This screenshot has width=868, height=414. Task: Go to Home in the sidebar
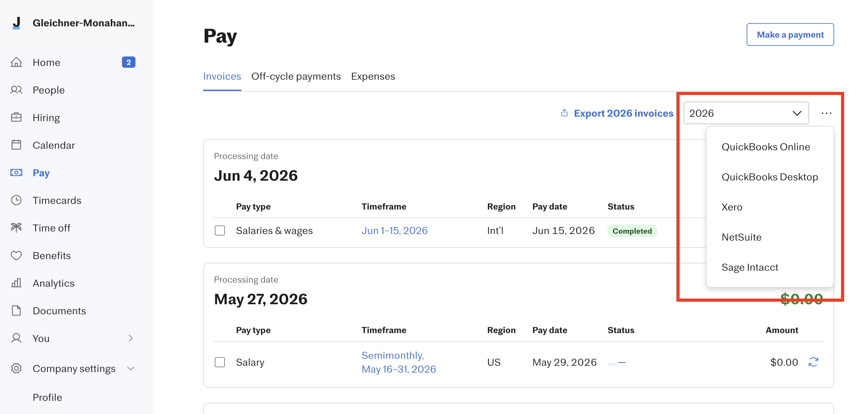point(46,62)
